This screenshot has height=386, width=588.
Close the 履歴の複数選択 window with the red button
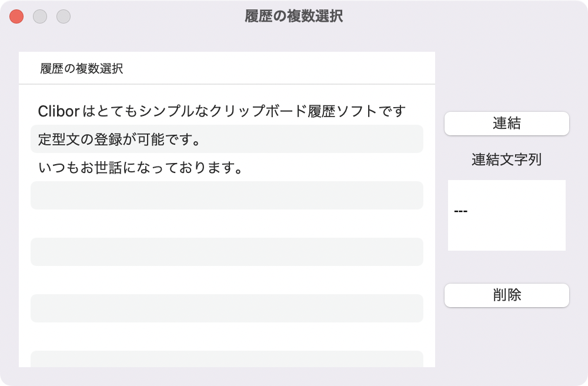(x=16, y=16)
